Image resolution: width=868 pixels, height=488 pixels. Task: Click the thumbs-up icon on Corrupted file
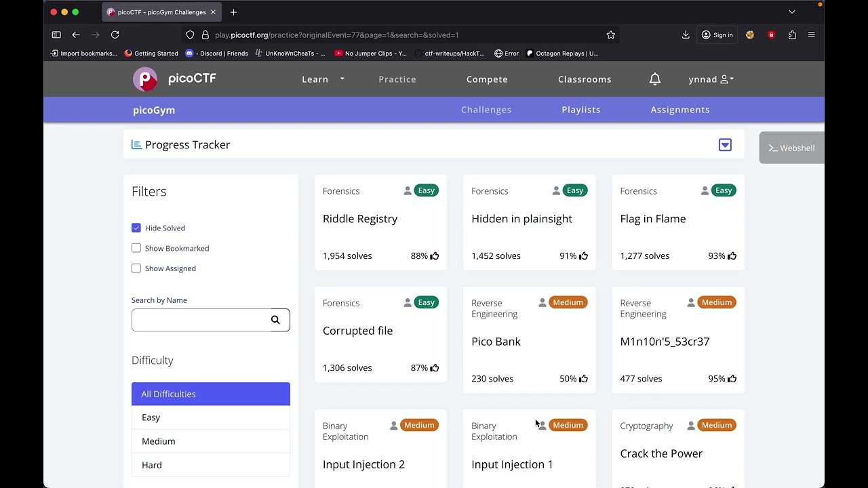point(435,367)
